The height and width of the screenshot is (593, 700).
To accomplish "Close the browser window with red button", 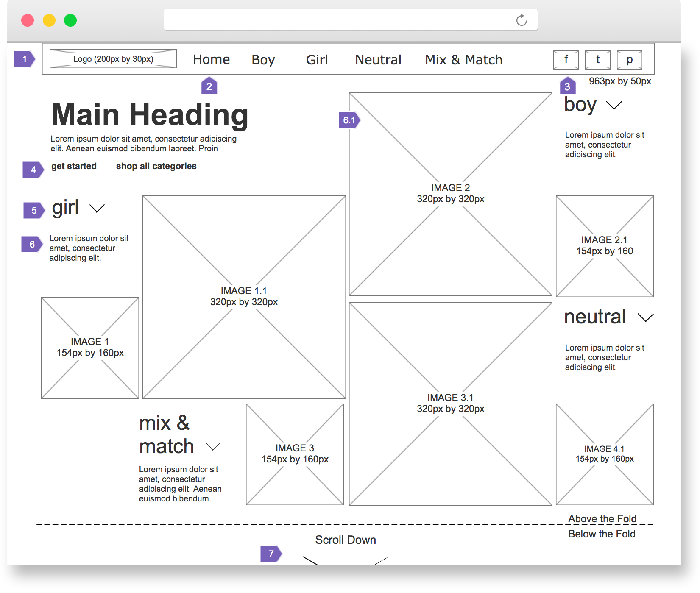I will [x=28, y=20].
